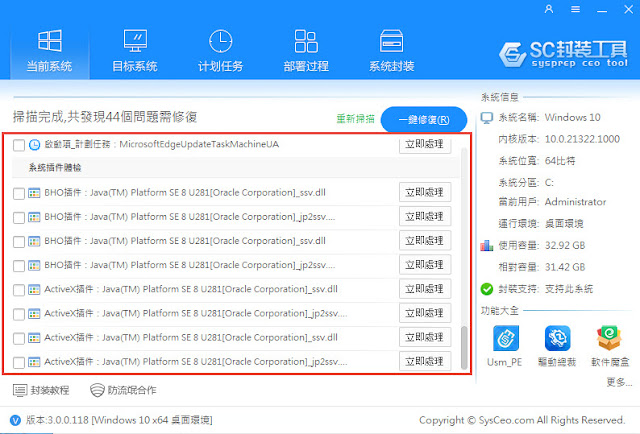
Task: Click the 64比特 system value
Action: [560, 161]
